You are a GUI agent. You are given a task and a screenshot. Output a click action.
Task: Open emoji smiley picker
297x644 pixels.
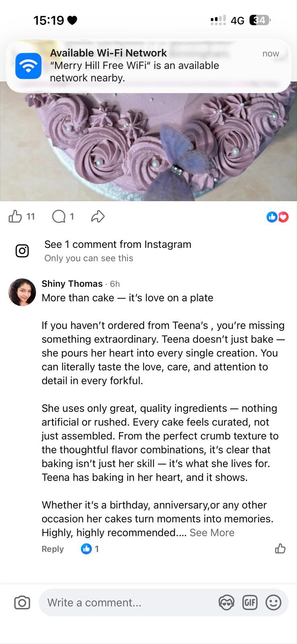tap(273, 603)
